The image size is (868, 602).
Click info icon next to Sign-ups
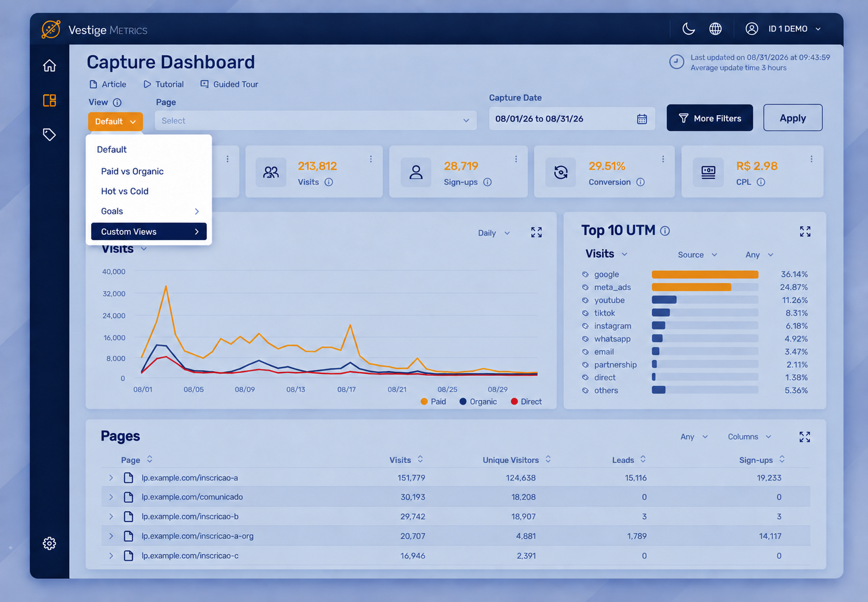coord(488,182)
